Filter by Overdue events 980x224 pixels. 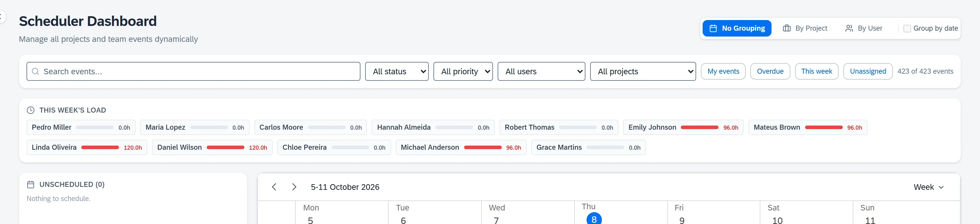pyautogui.click(x=770, y=72)
